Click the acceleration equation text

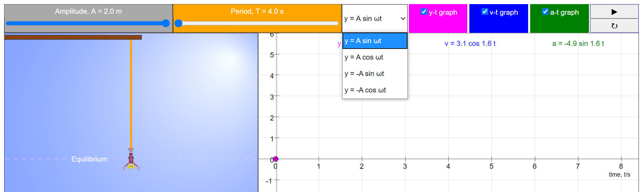(x=578, y=43)
